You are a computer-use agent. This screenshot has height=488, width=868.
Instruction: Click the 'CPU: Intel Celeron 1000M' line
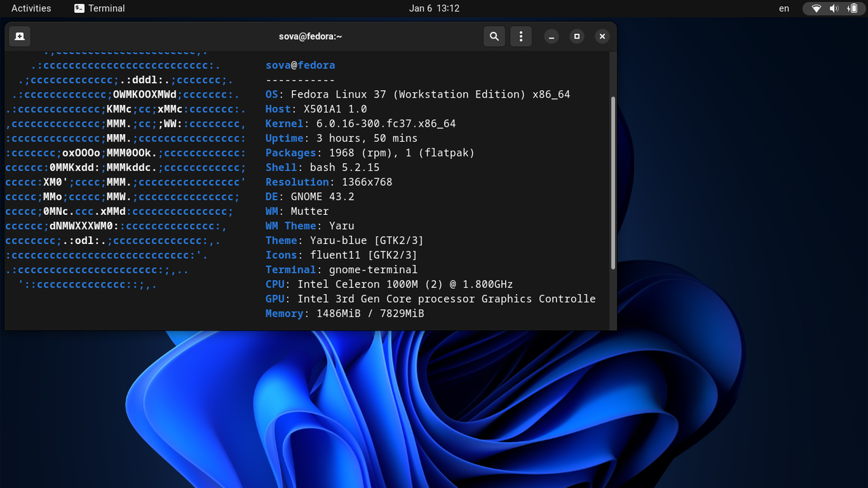(389, 284)
